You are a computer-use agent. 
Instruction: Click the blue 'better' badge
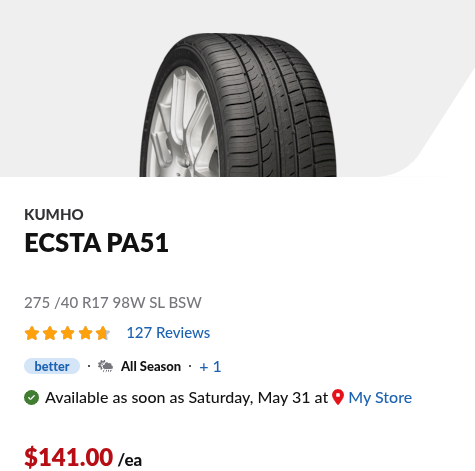pos(52,366)
